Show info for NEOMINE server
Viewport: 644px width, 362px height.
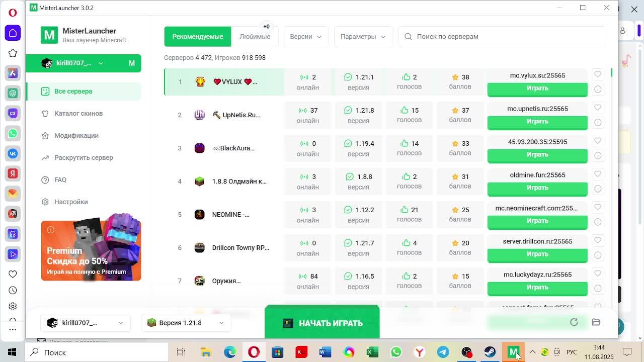point(598,222)
